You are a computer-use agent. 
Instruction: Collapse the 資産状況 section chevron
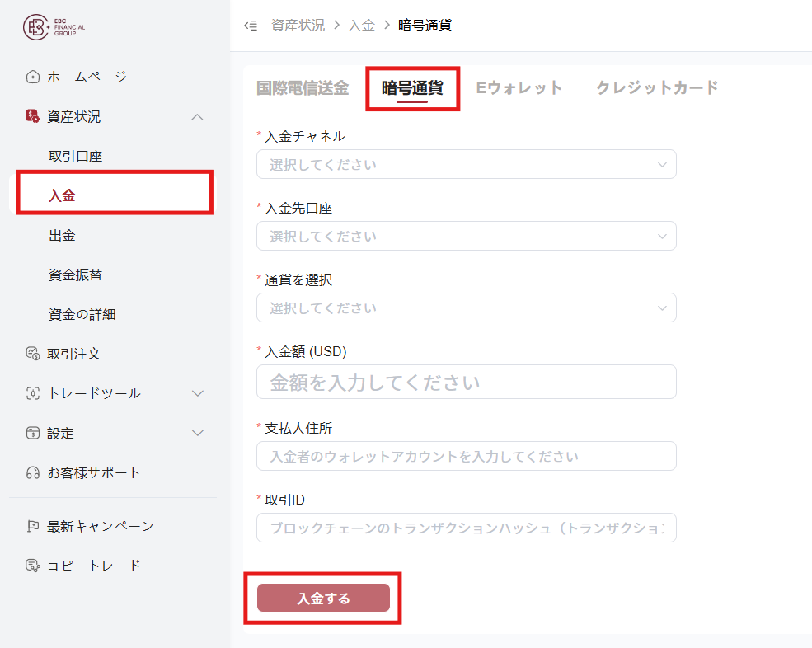pyautogui.click(x=197, y=117)
